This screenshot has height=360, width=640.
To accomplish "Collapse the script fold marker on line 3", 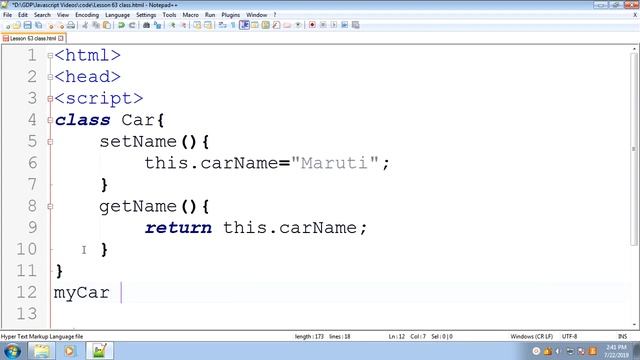I will point(50,98).
